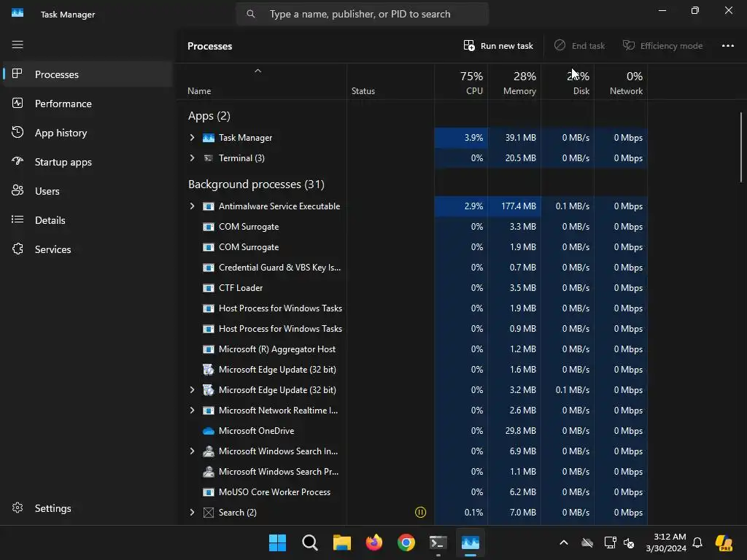This screenshot has width=747, height=560.
Task: Click the suspended status icon on Search row
Action: point(421,513)
